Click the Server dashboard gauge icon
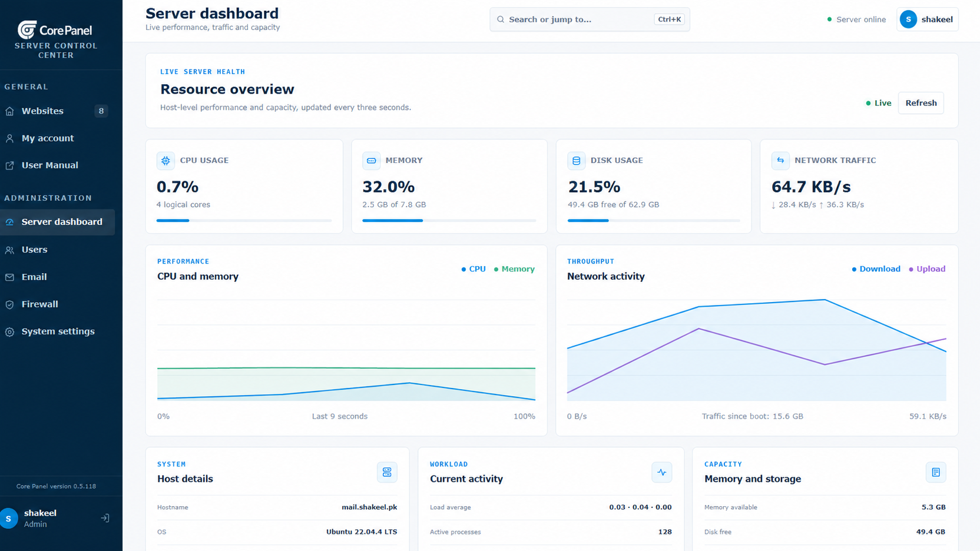The width and height of the screenshot is (980, 551). pyautogui.click(x=9, y=222)
